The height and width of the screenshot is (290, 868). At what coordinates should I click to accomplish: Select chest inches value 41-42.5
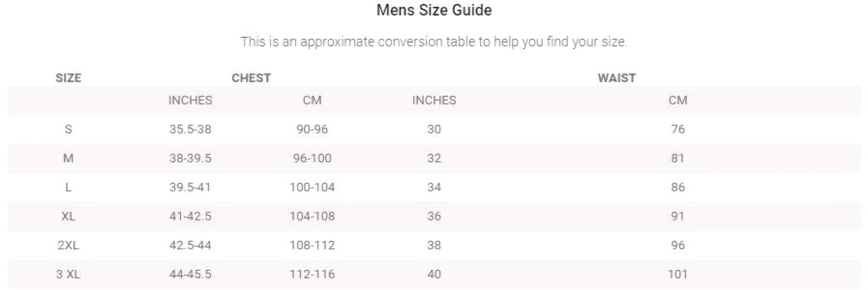190,216
